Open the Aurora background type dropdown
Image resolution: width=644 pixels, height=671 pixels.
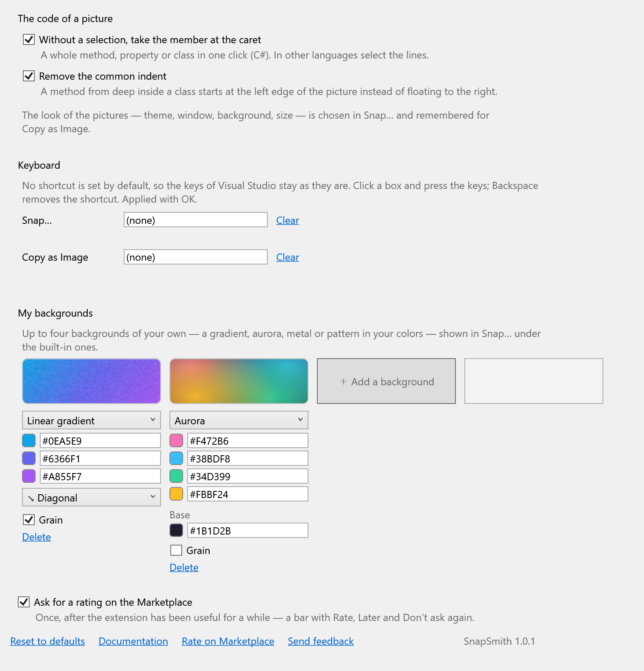tap(239, 420)
